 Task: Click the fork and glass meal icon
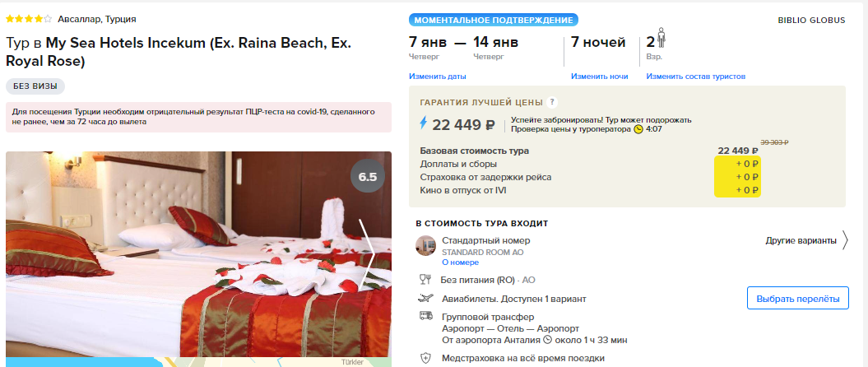coord(425,280)
